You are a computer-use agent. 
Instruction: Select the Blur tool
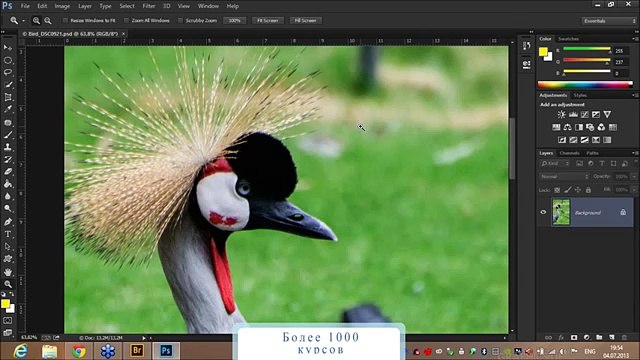[x=8, y=196]
